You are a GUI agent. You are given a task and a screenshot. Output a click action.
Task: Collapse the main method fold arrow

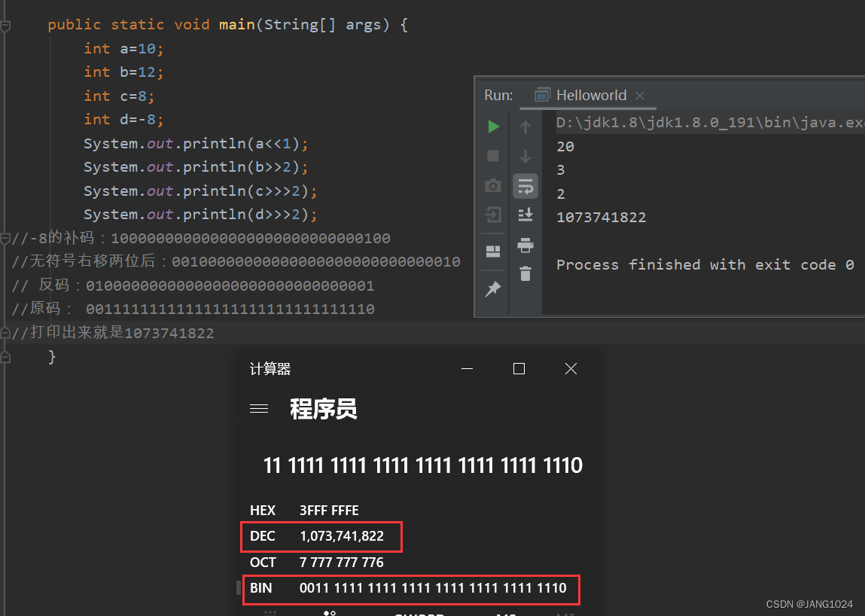point(5,25)
